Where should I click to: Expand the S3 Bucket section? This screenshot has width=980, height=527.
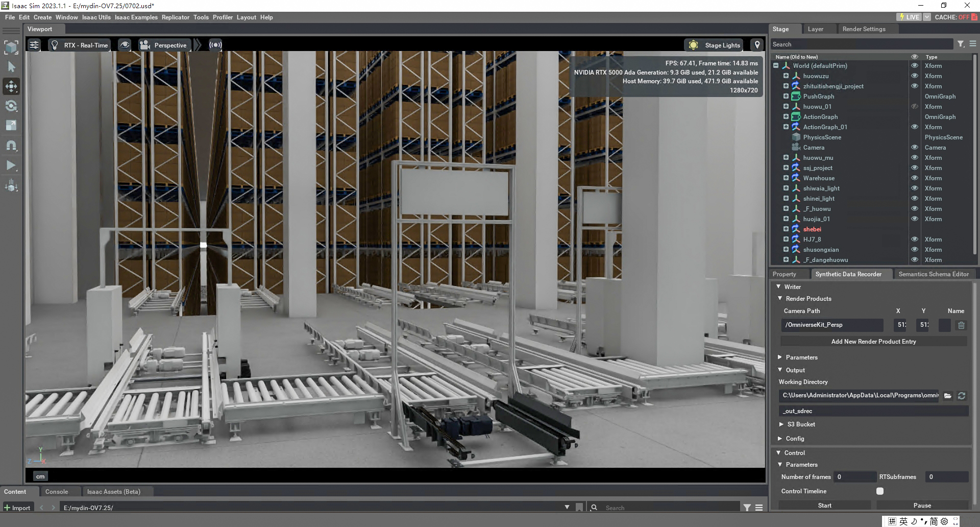pyautogui.click(x=781, y=424)
